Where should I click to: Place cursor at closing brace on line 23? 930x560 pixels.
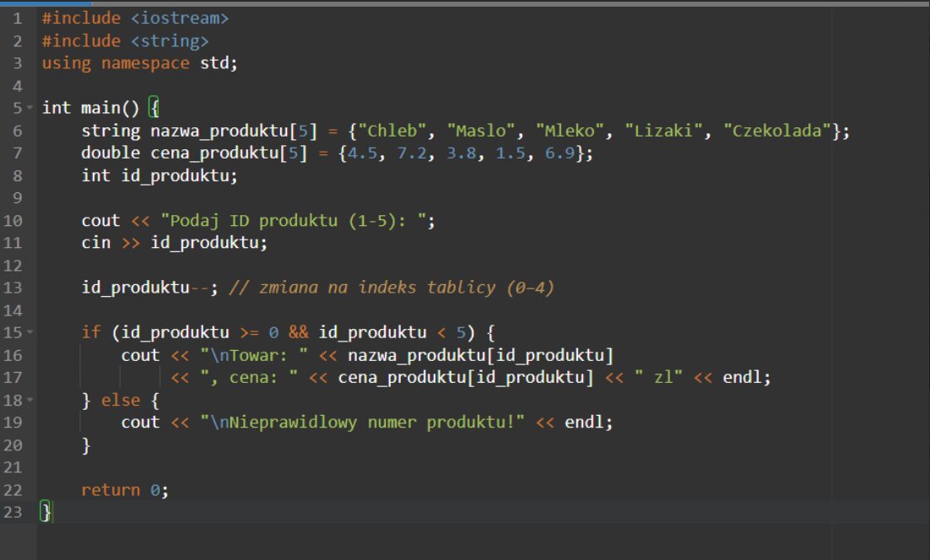(x=46, y=512)
